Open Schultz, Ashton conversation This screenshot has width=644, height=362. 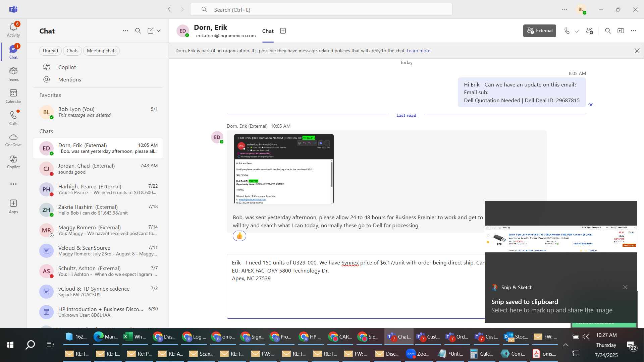coord(98,271)
